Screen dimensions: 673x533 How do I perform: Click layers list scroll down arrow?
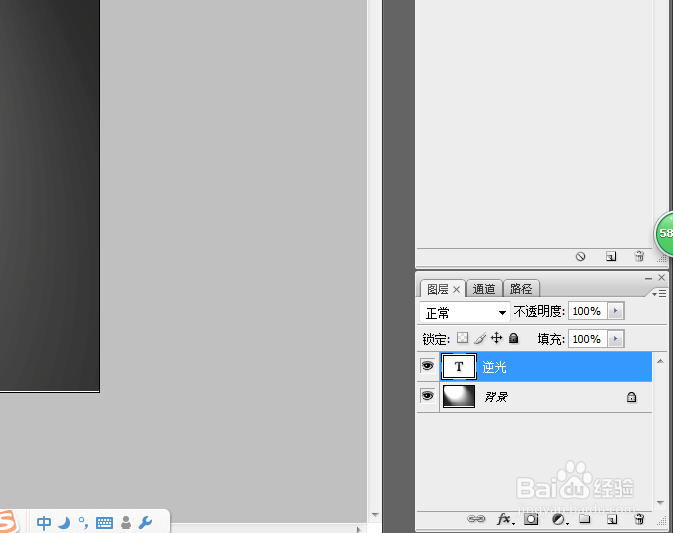[660, 503]
